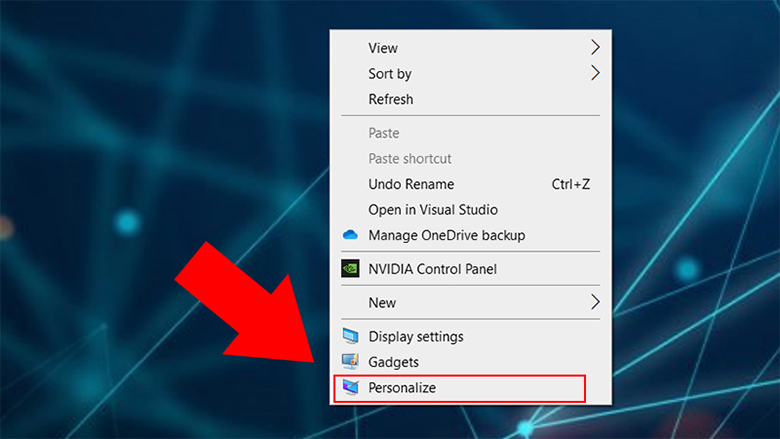Click the Personalize icon at menu bottom
This screenshot has height=439, width=780.
(350, 387)
